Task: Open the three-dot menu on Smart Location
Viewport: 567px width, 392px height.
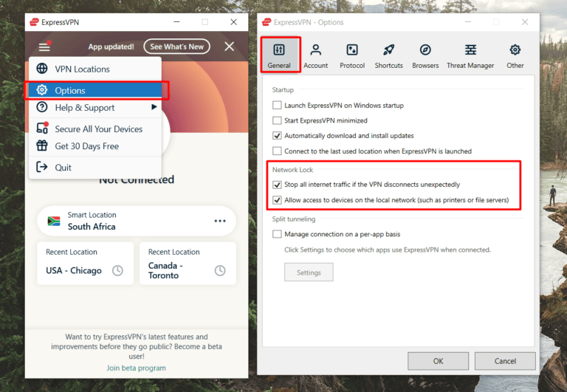Action: coord(220,221)
